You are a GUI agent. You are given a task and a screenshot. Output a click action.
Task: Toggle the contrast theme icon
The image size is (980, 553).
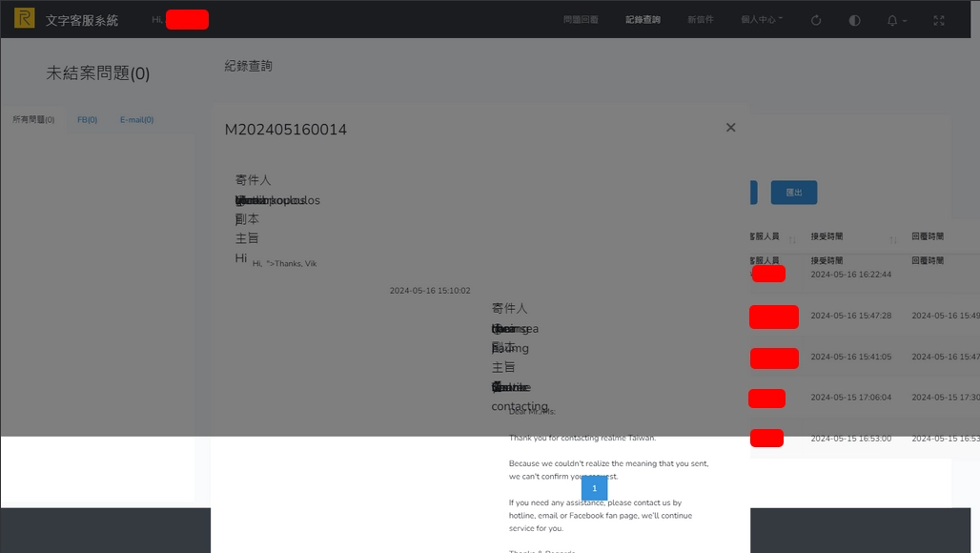coord(854,21)
